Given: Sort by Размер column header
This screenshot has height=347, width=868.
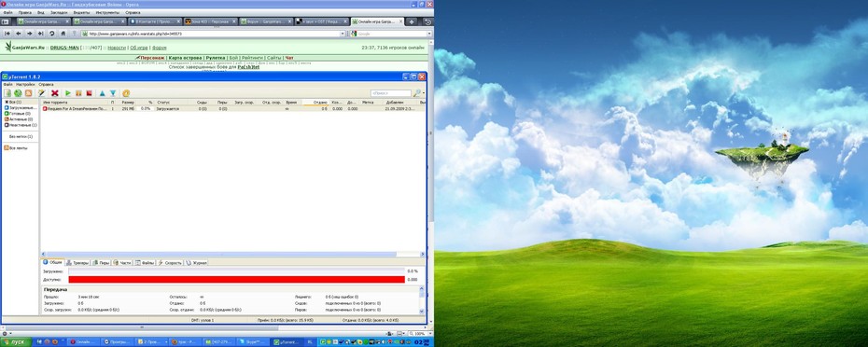Looking at the screenshot, I should point(128,103).
